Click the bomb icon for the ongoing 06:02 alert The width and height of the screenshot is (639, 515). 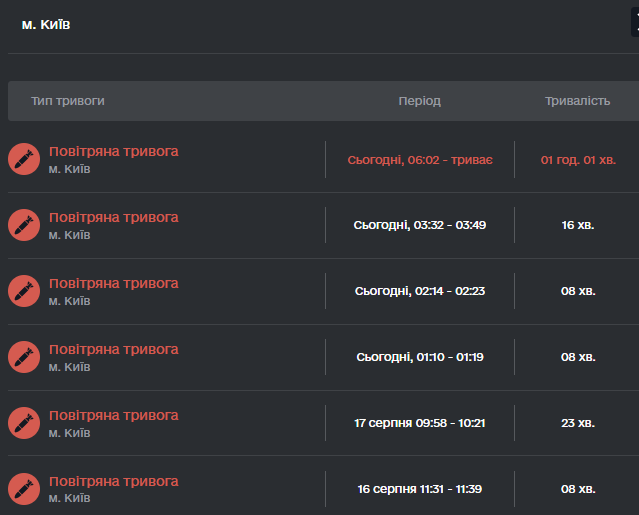pos(24,159)
